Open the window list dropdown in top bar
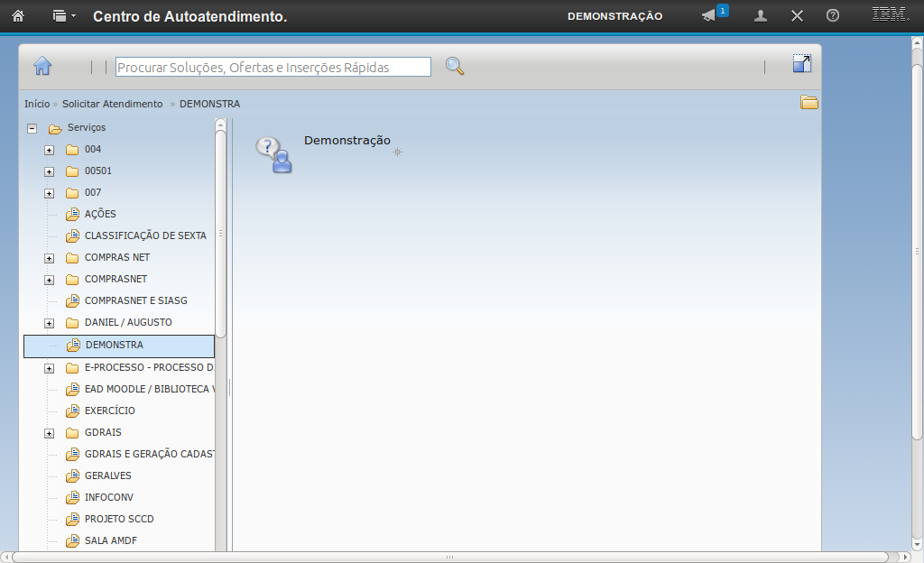Viewport: 924px width, 563px height. point(63,15)
